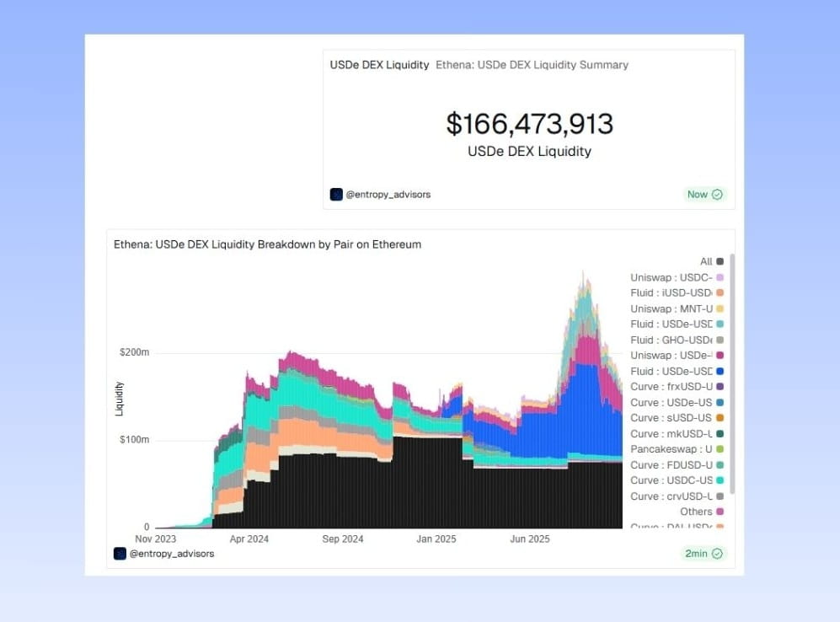Toggle the Fluid : iUSD-USDe legend entry
Viewport: 840px width, 622px height.
pos(677,293)
